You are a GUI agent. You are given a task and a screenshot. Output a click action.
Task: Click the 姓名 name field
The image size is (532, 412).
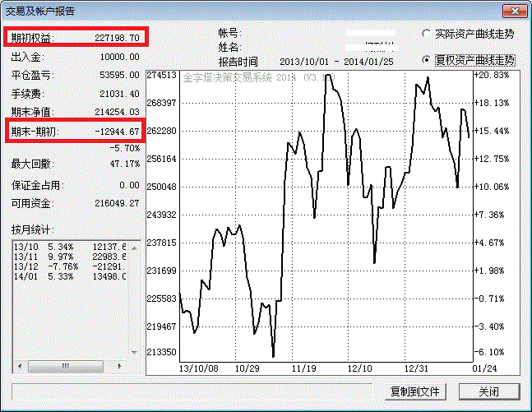[368, 48]
